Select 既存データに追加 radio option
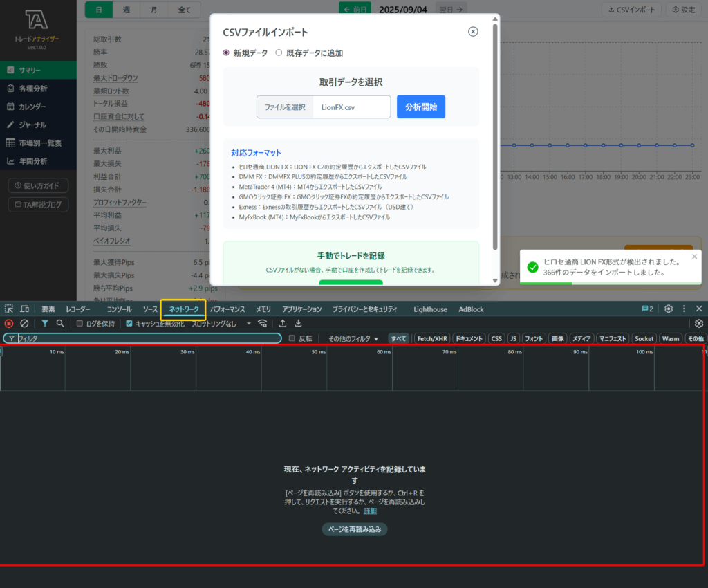This screenshot has width=708, height=588. (x=279, y=53)
